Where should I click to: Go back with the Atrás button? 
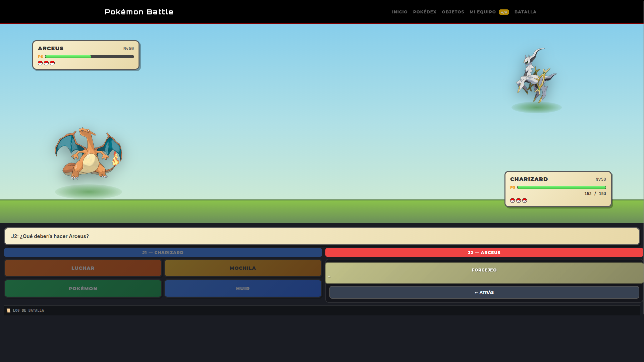coord(484,292)
